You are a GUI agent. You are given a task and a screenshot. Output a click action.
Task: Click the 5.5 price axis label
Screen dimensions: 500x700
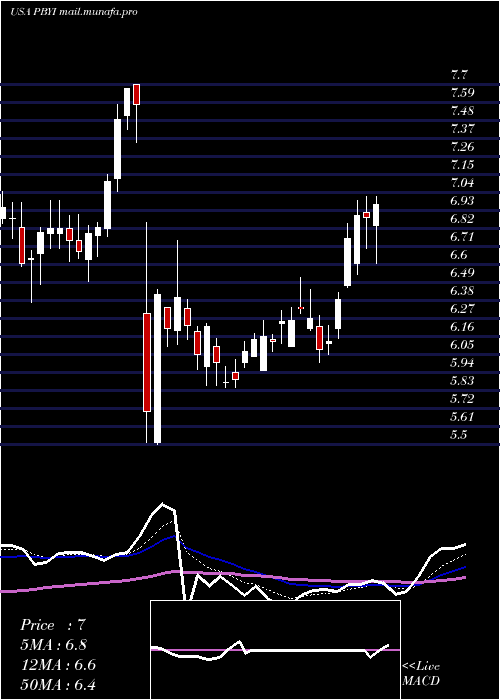pos(459,434)
